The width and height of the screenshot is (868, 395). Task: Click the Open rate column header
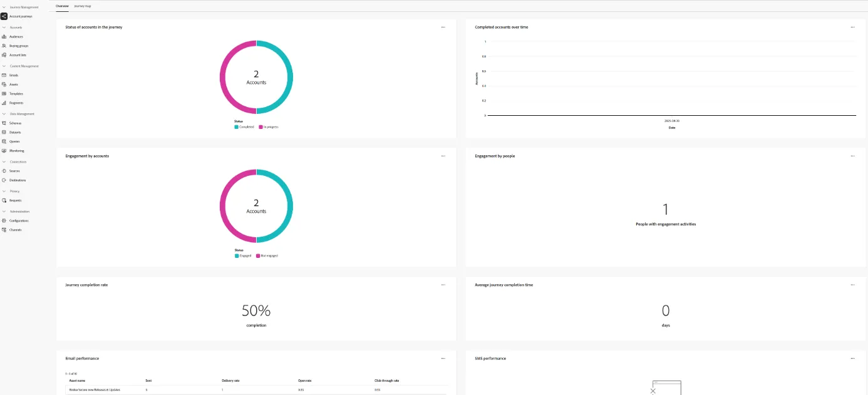(304, 381)
